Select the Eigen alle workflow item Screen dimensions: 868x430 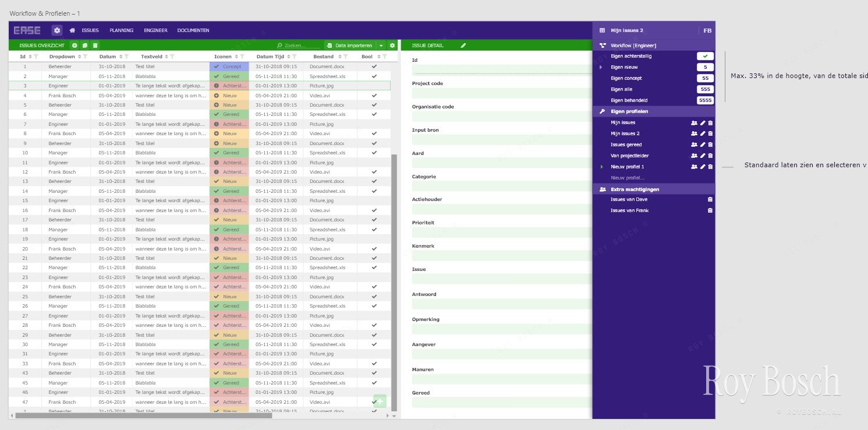(621, 89)
